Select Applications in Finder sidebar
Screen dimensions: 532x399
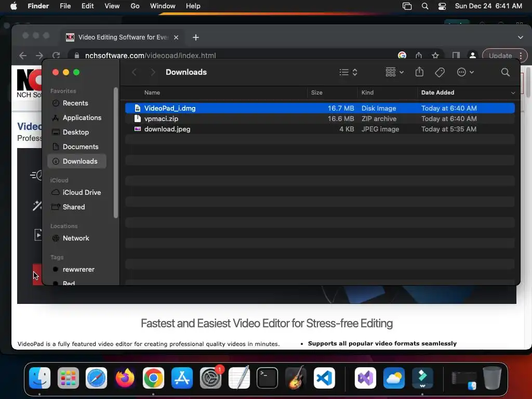[77, 118]
